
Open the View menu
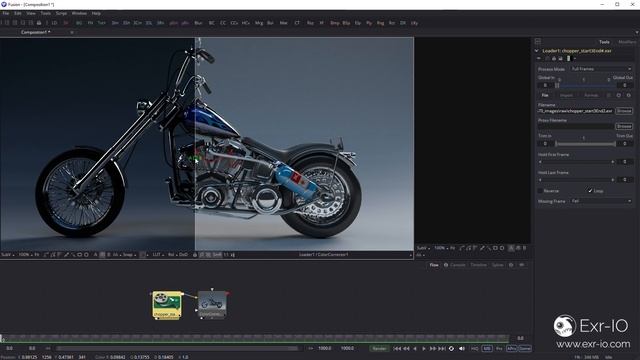(x=31, y=13)
